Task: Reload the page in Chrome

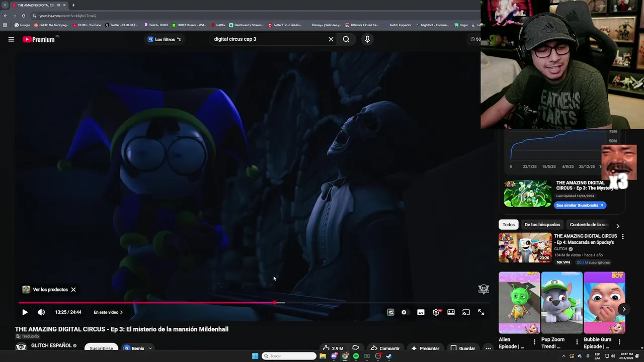Action: tap(23, 16)
